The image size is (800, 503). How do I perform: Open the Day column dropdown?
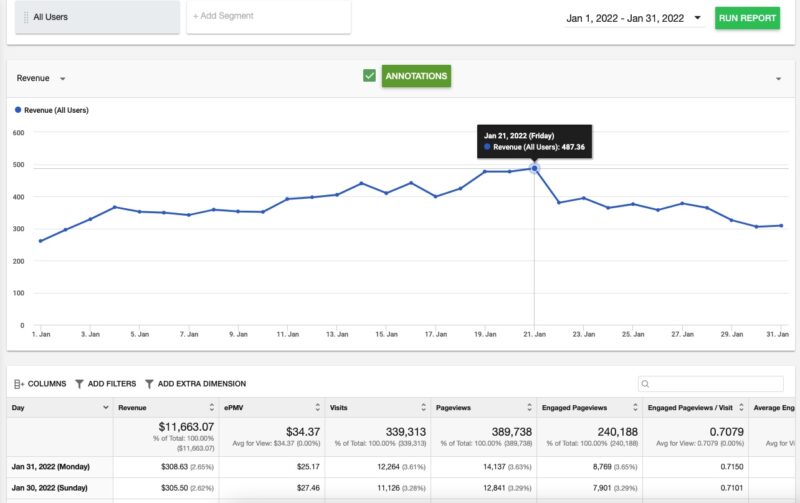(x=106, y=407)
